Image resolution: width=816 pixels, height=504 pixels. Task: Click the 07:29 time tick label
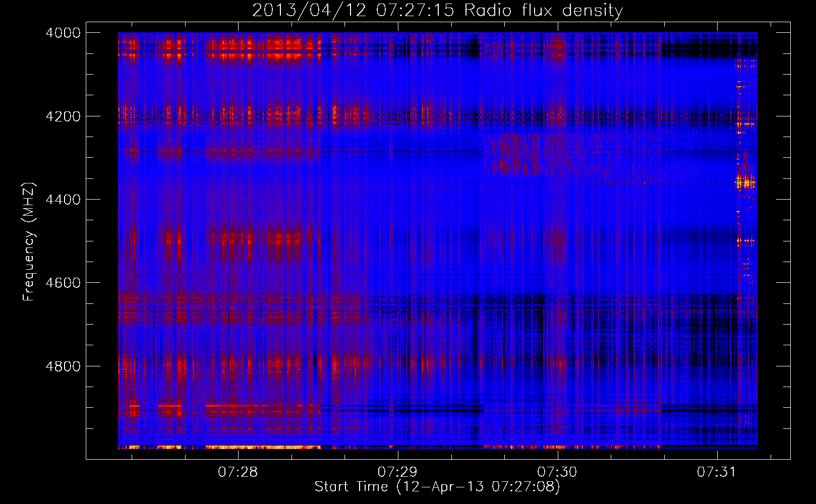pyautogui.click(x=398, y=472)
